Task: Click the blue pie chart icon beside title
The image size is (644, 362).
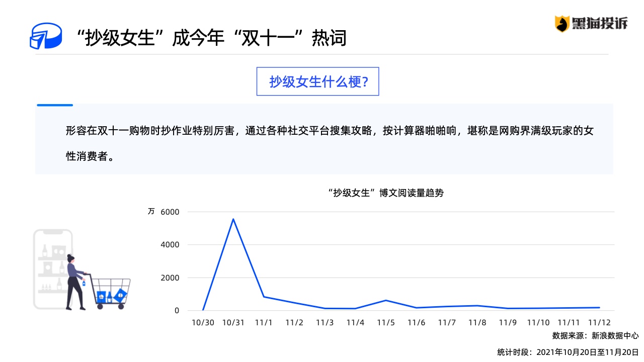Action: [x=46, y=36]
